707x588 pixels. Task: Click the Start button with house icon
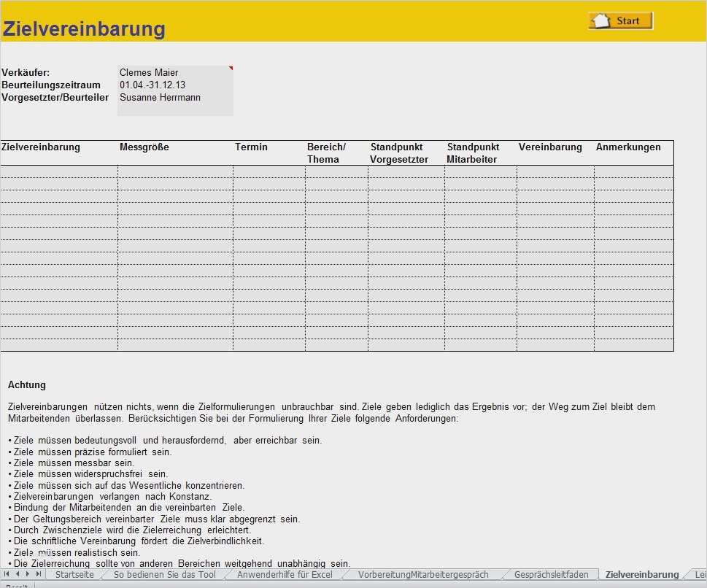[620, 20]
